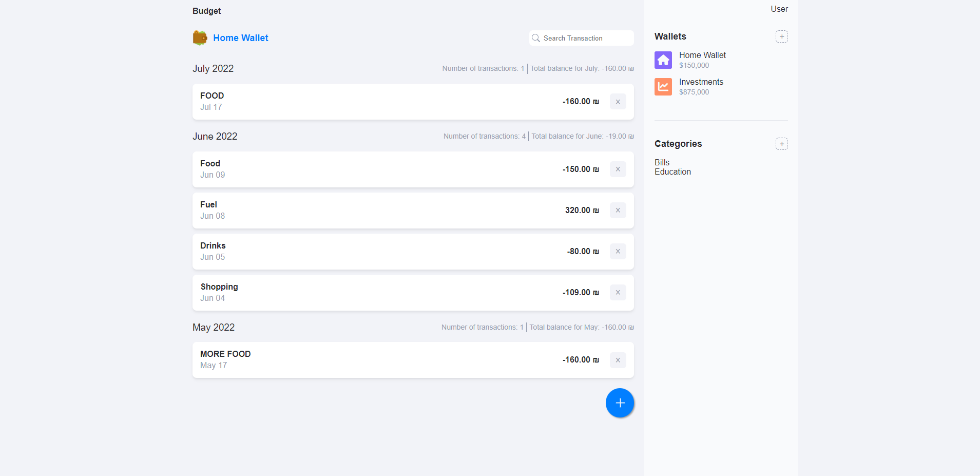The width and height of the screenshot is (980, 476).
Task: Click the purple Home Wallet house icon
Action: [663, 60]
